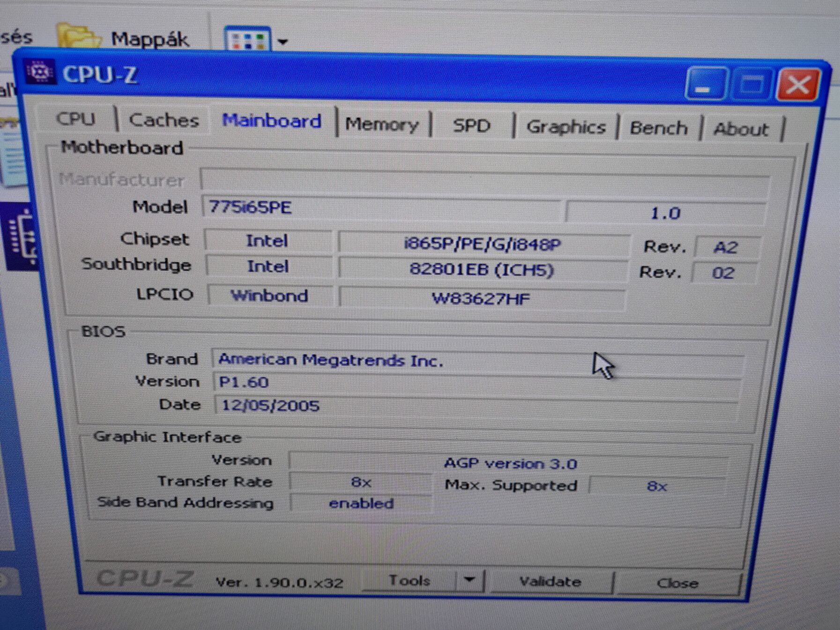Click the Southbridge vendor field Intel

[268, 267]
